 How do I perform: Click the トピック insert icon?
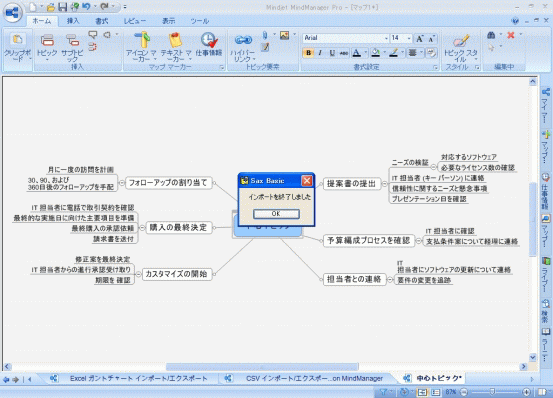(47, 40)
